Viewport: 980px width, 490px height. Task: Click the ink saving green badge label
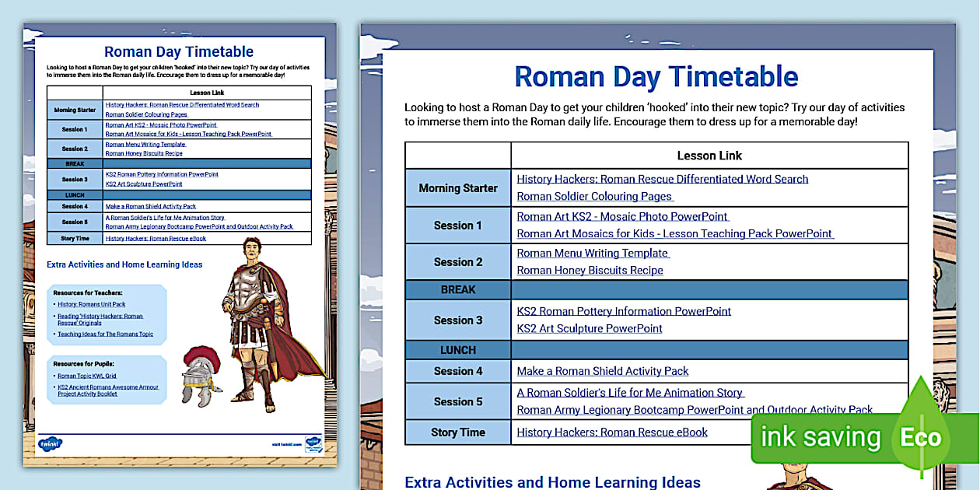821,437
